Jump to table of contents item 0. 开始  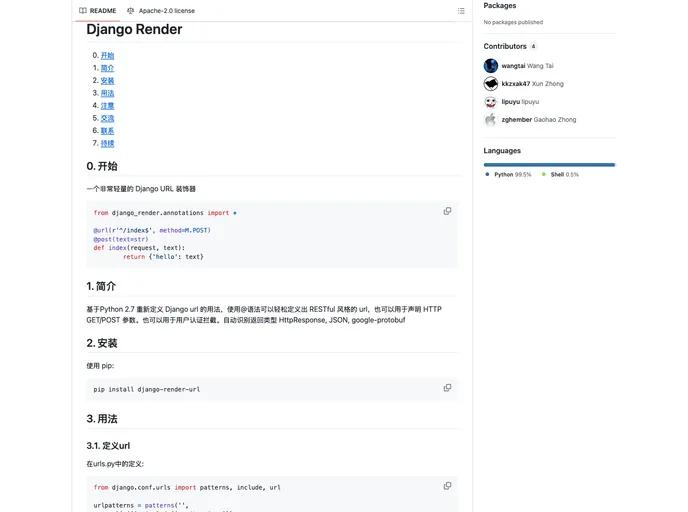click(107, 56)
